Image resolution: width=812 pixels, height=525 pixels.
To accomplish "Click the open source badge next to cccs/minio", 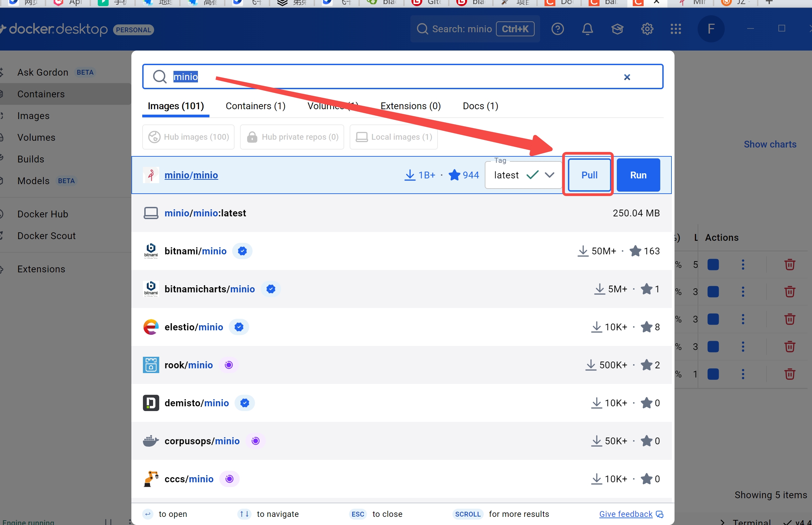I will point(229,479).
